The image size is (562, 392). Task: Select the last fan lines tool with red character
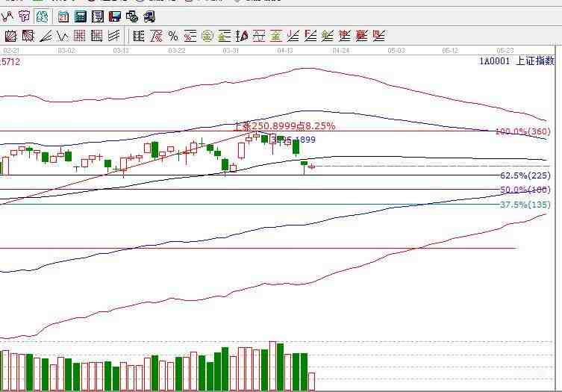pos(379,36)
